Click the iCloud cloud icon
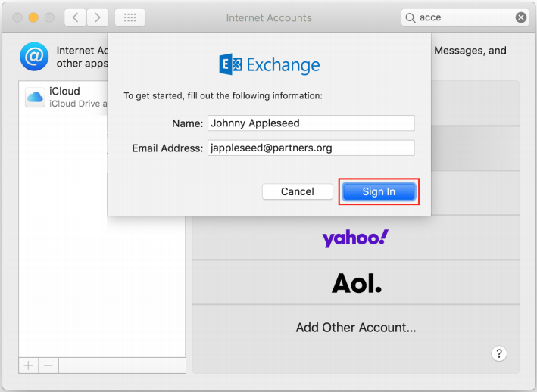Screen dimensions: 537x392 pos(35,98)
